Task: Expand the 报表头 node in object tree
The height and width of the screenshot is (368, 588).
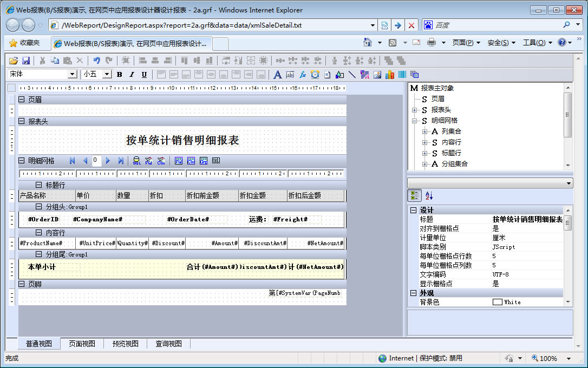Action: 415,110
